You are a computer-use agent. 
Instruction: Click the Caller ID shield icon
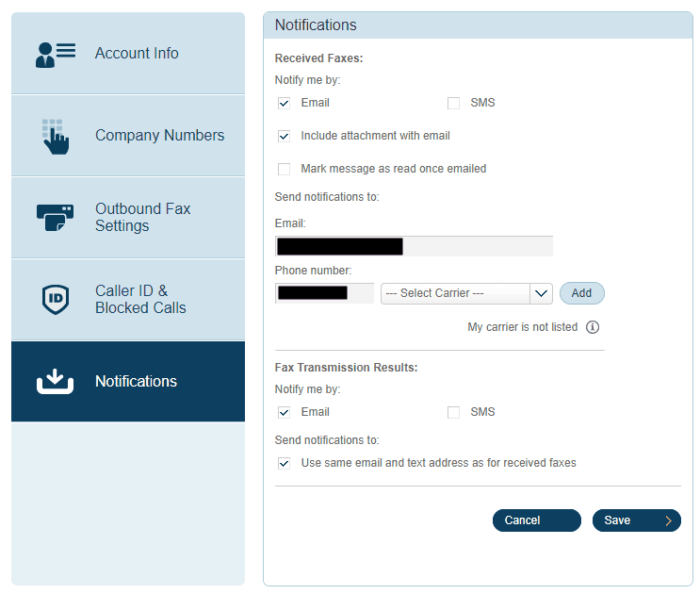pos(56,299)
